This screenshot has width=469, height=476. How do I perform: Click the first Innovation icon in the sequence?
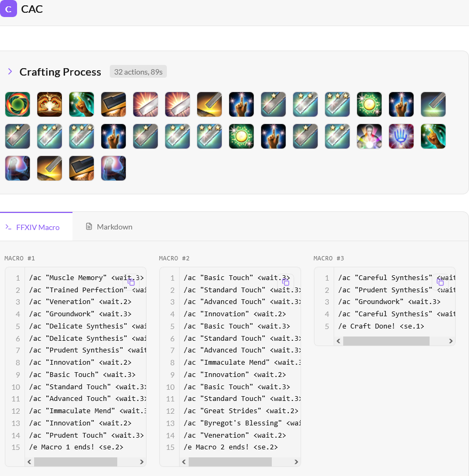click(241, 104)
